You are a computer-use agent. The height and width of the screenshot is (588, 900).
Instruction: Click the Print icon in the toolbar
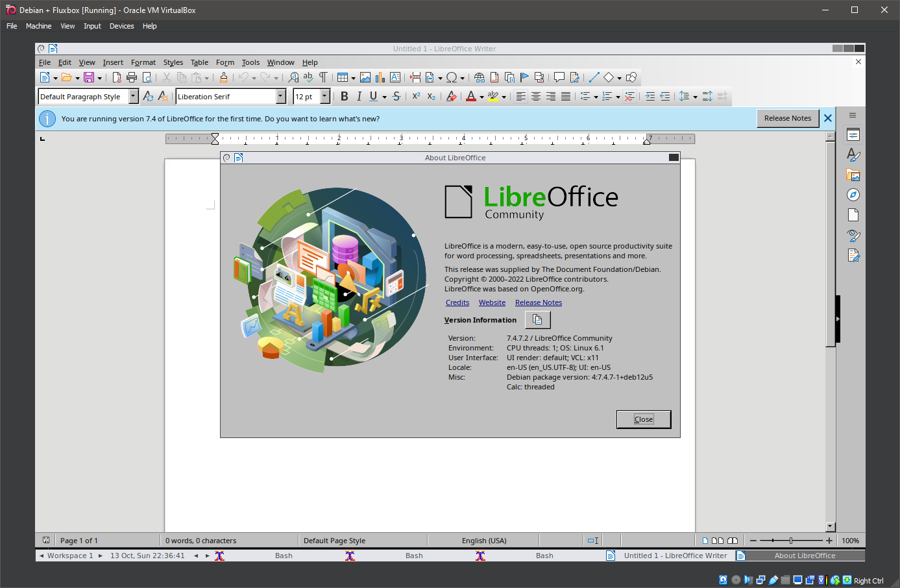pyautogui.click(x=132, y=78)
